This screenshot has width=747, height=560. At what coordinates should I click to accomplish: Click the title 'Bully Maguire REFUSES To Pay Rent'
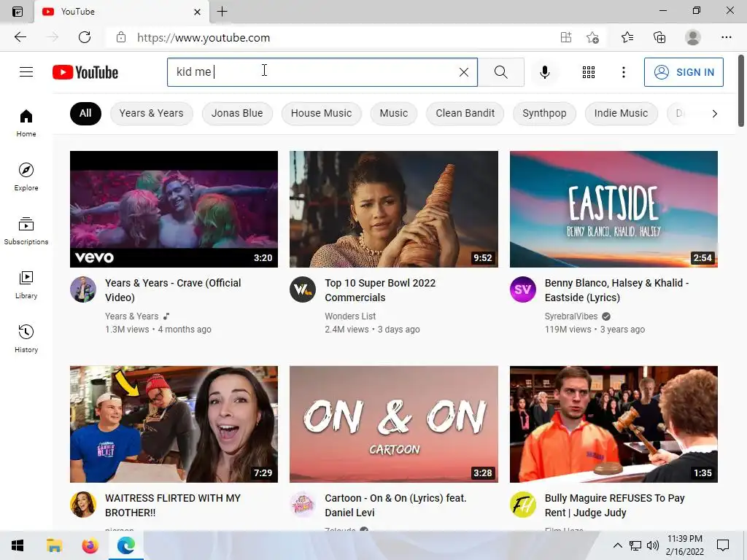(x=614, y=505)
